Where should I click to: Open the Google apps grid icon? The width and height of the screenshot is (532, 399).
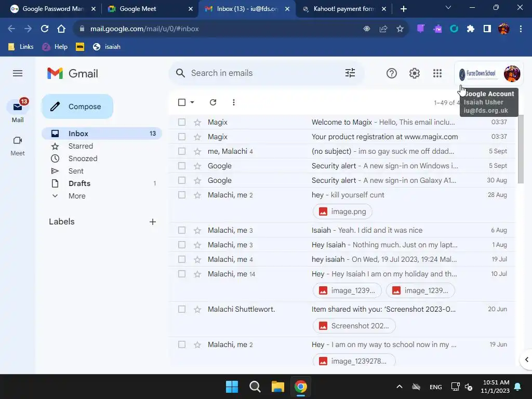pyautogui.click(x=437, y=73)
